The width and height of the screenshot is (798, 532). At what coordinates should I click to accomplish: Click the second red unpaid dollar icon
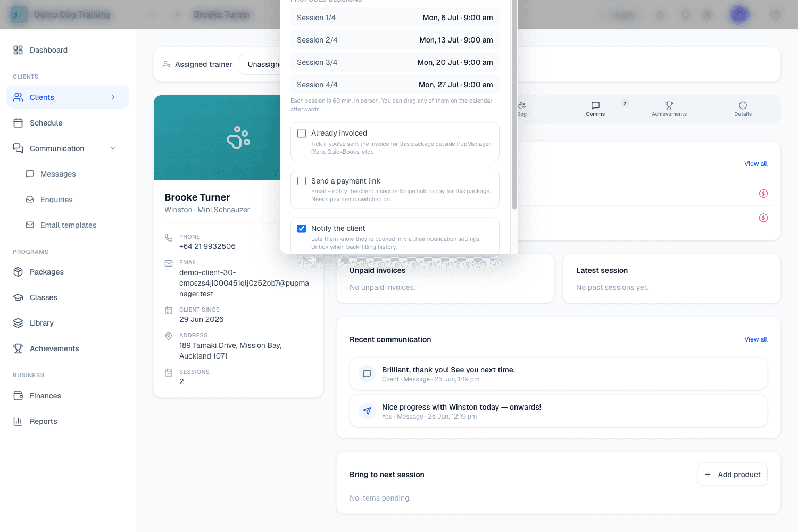pos(763,218)
